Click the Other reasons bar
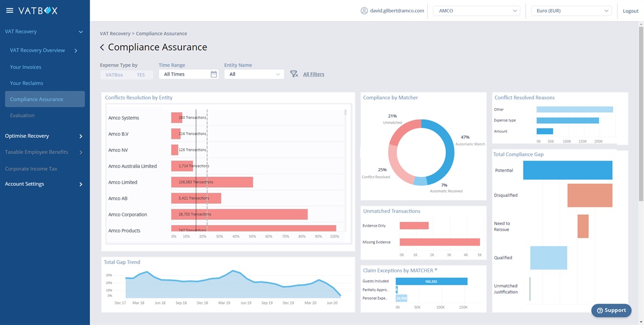644x325 pixels. pyautogui.click(x=575, y=110)
